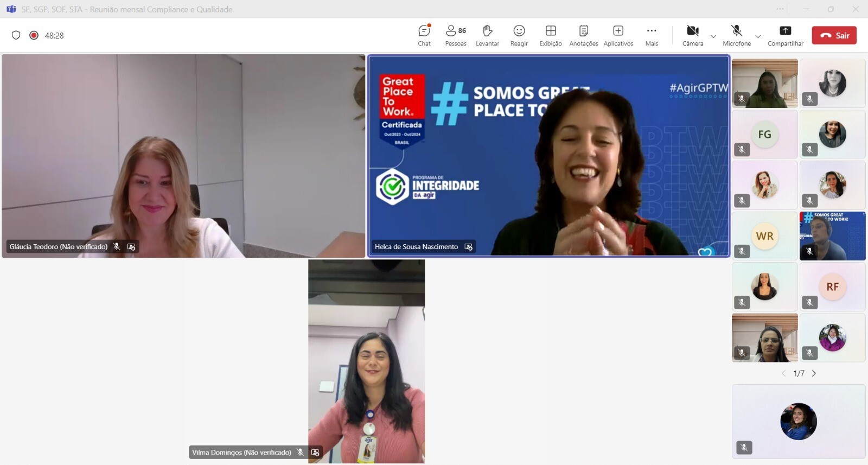868x465 pixels.
Task: Open the Exibição view options
Action: [x=551, y=35]
